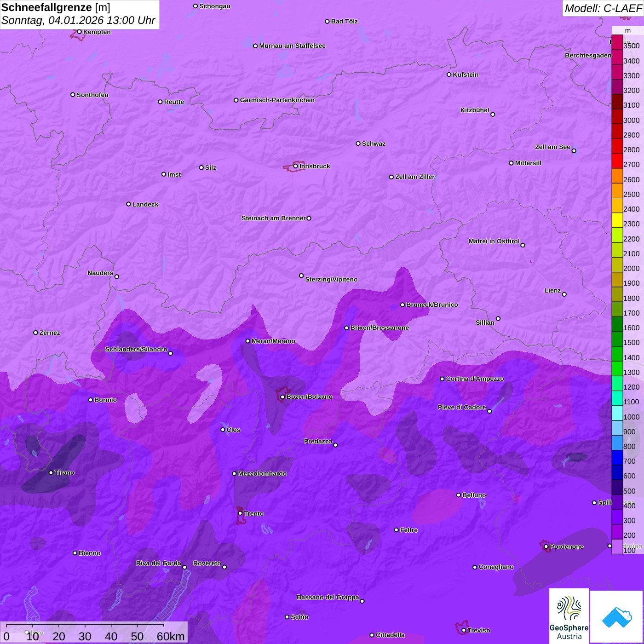Click the 'Modell: C-LAEF' label
This screenshot has width=644, height=644.
click(x=603, y=8)
